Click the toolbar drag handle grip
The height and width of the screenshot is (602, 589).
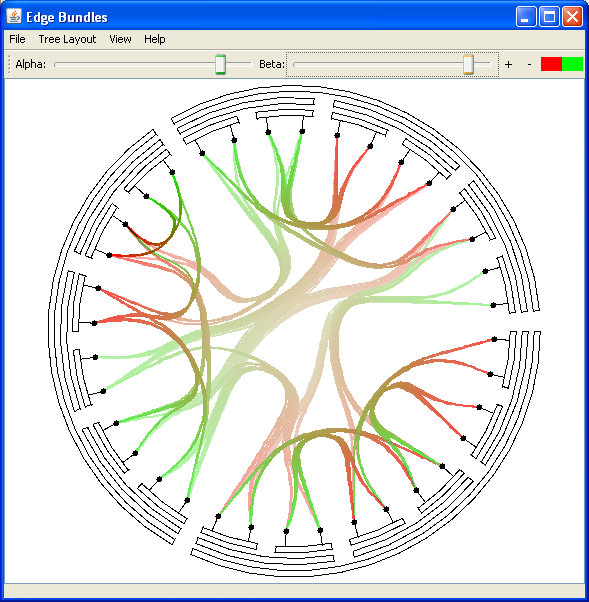[9, 64]
